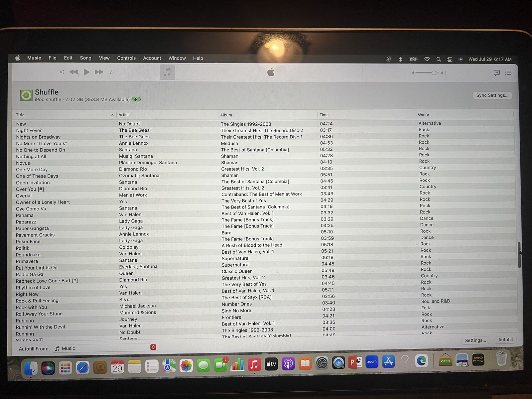Show the Up Next queue list
Image resolution: width=532 pixels, height=399 pixels.
coord(508,73)
